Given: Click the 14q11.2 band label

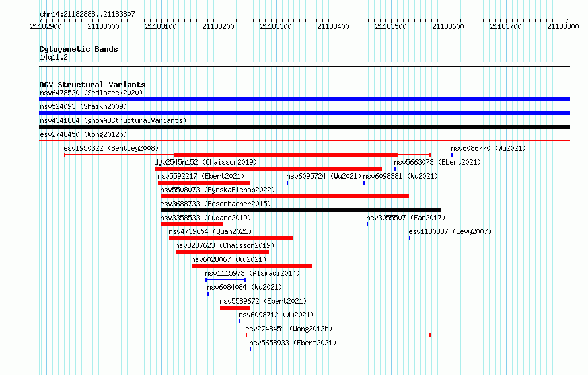Looking at the screenshot, I should [54, 57].
